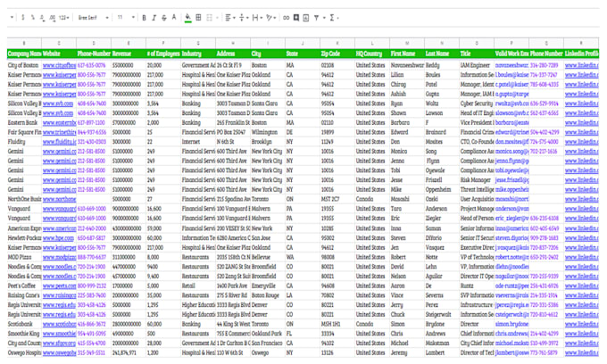
Task: Open LinkedIn link in Oswego Hospital row
Action: coord(581,352)
